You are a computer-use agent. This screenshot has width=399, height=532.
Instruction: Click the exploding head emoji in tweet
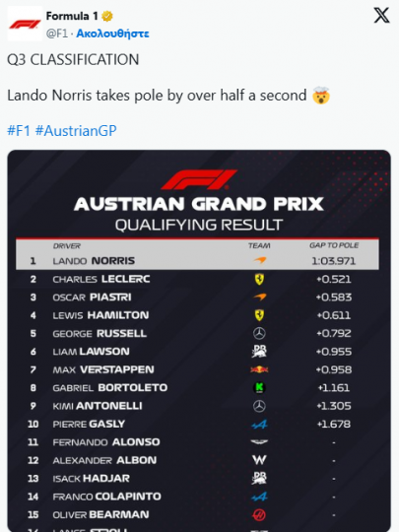click(321, 96)
